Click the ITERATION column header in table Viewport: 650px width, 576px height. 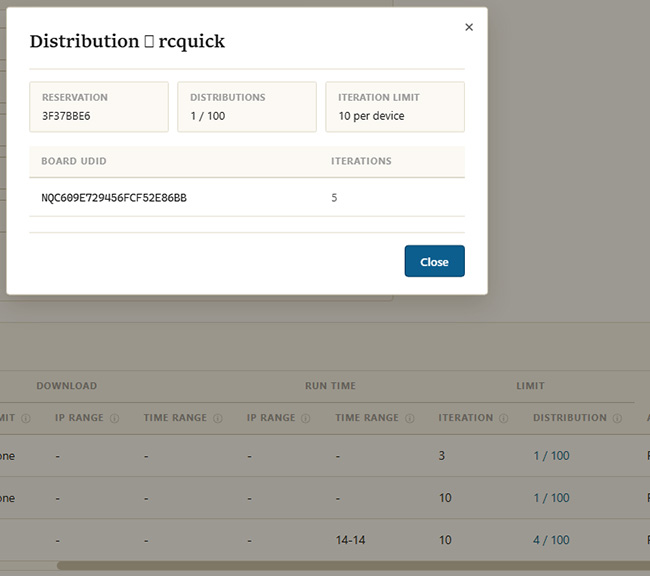(x=466, y=418)
